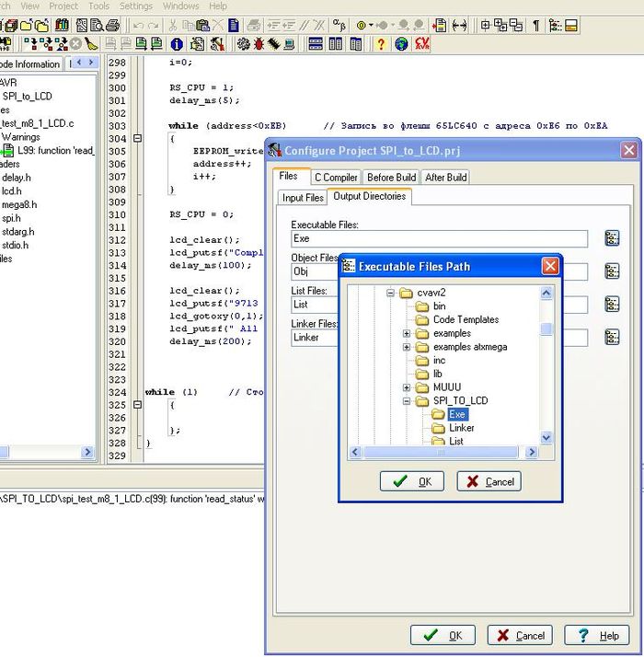
Task: Collapse code block at line 304
Action: tap(138, 138)
